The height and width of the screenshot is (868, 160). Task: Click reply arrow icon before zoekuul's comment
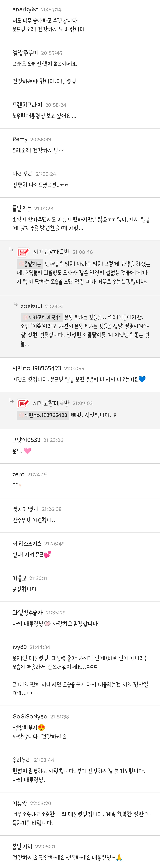(x=15, y=304)
